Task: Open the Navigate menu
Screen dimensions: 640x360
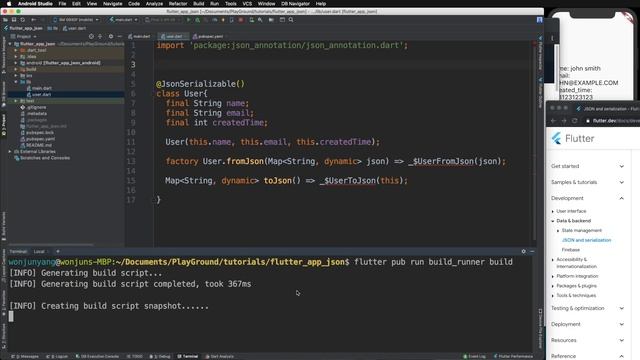Action: tap(112, 4)
